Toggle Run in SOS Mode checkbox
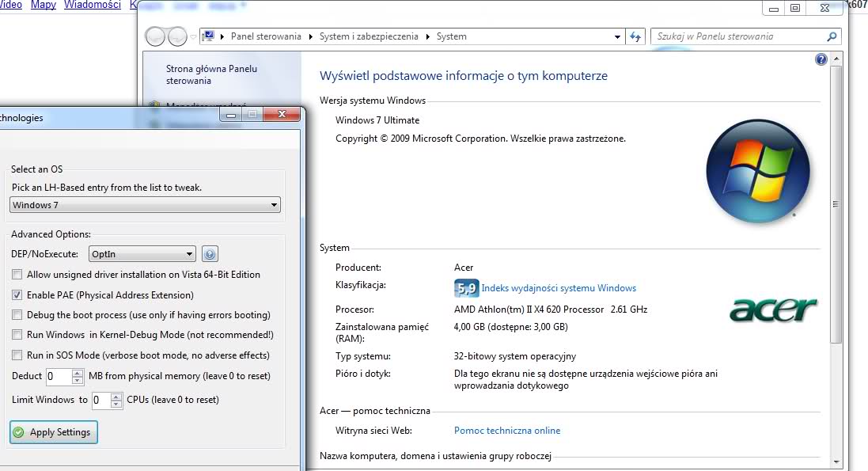Image resolution: width=868 pixels, height=471 pixels. pos(17,355)
